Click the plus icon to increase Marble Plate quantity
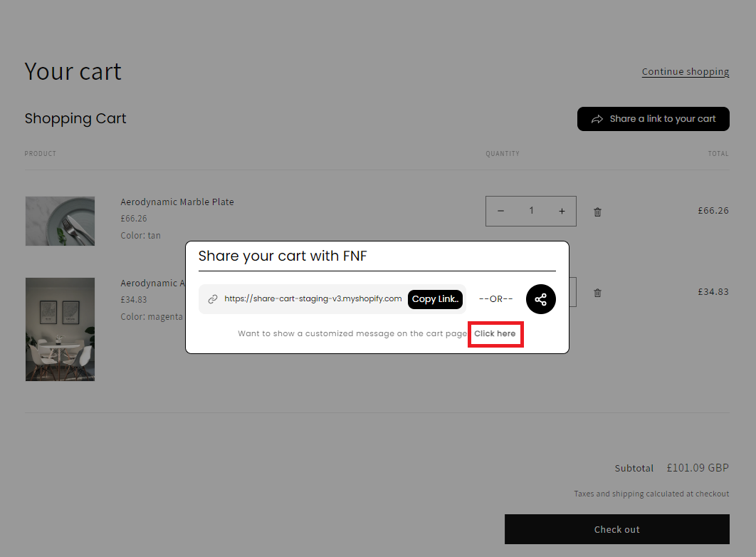This screenshot has width=756, height=557. [x=562, y=211]
